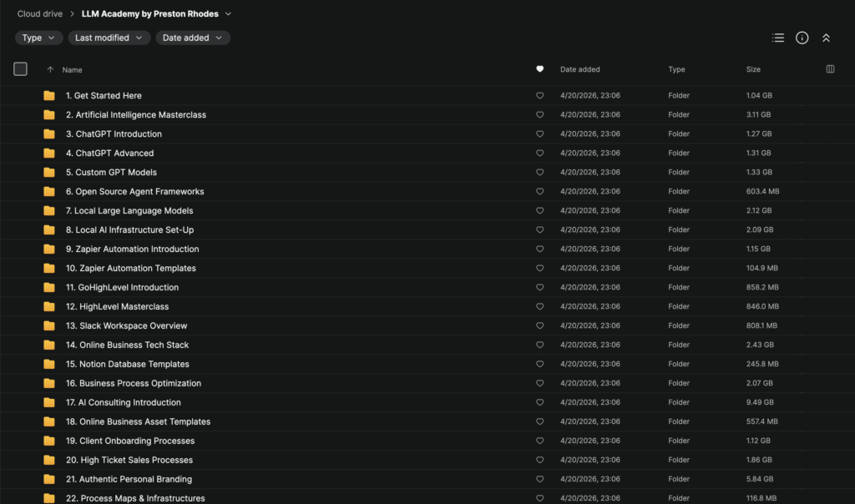Open the column settings icon in header

coord(830,69)
